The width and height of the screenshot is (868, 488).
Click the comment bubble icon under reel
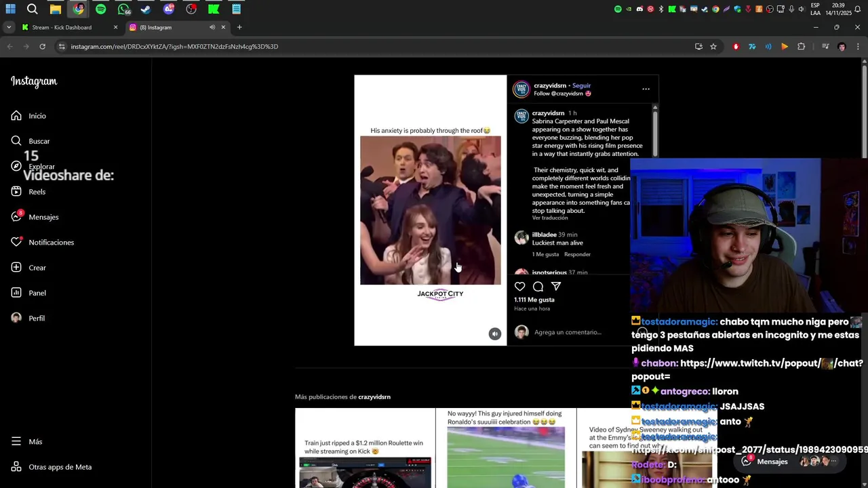tap(538, 287)
